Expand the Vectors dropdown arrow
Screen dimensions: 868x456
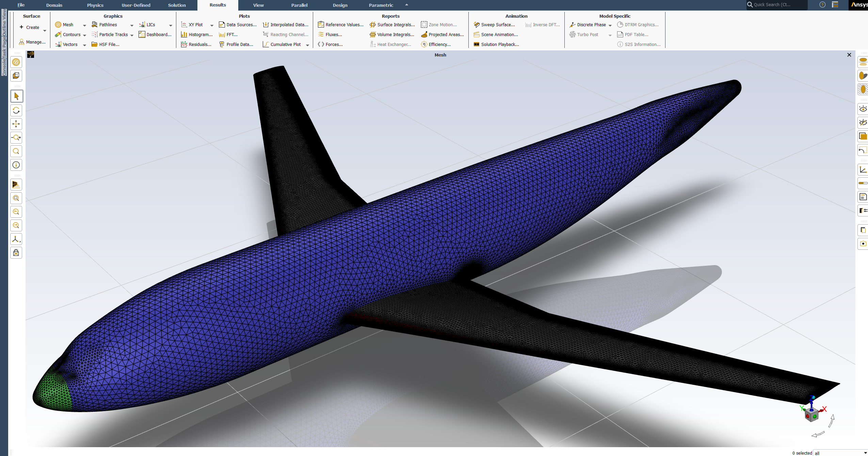(x=84, y=45)
